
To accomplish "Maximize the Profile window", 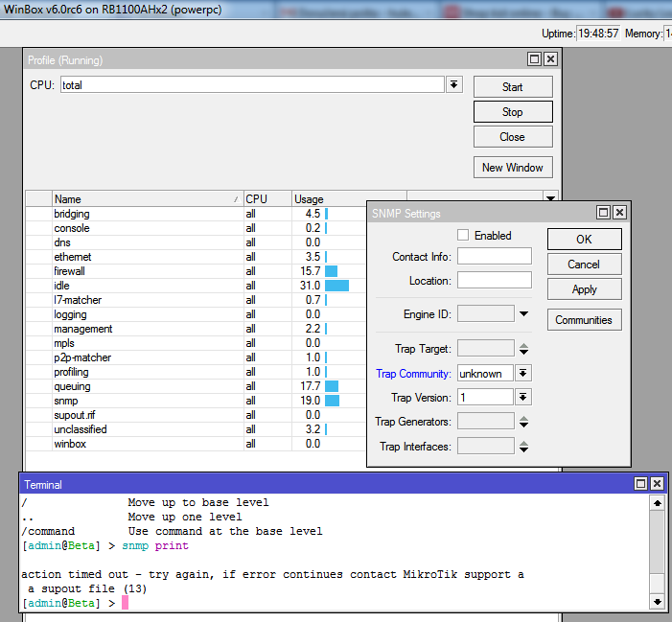I will [534, 59].
